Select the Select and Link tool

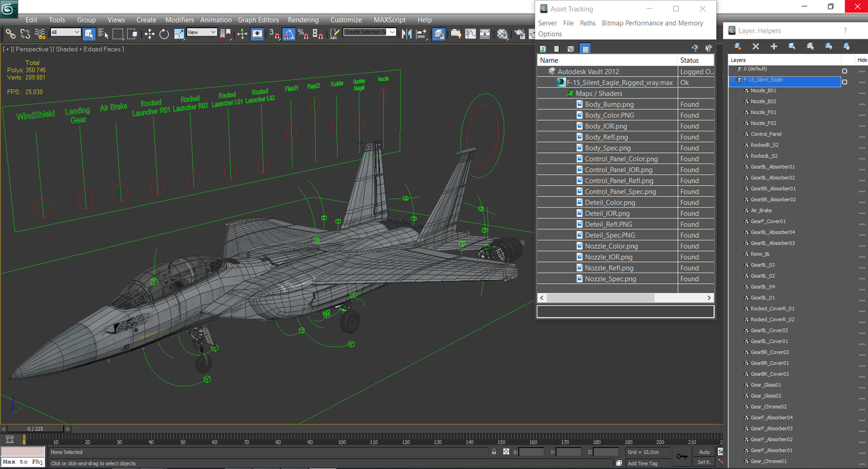point(10,34)
